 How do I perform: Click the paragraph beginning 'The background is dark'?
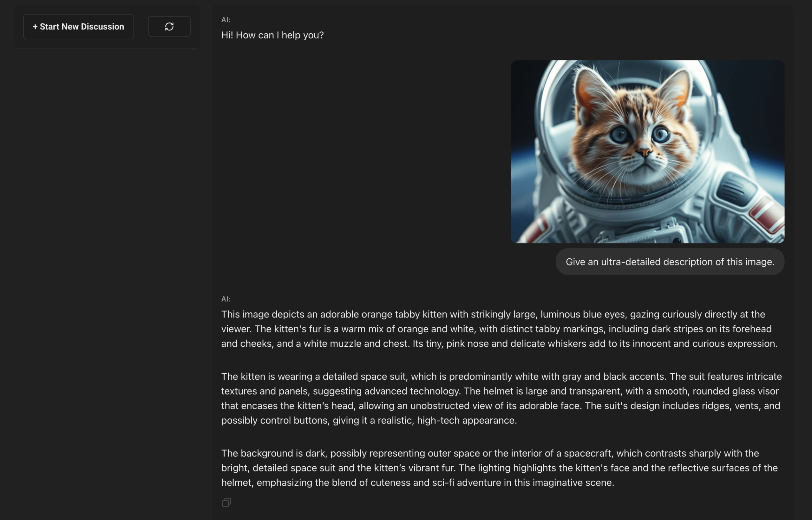(499, 468)
